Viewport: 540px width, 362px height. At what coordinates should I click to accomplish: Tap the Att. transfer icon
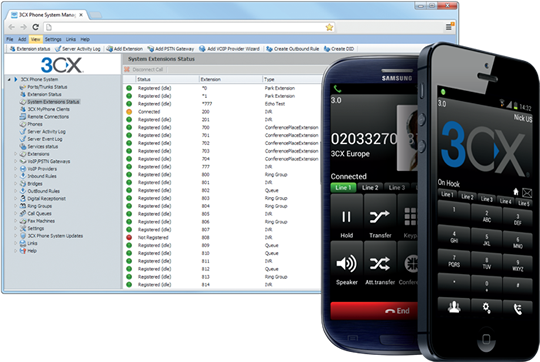pos(380,265)
